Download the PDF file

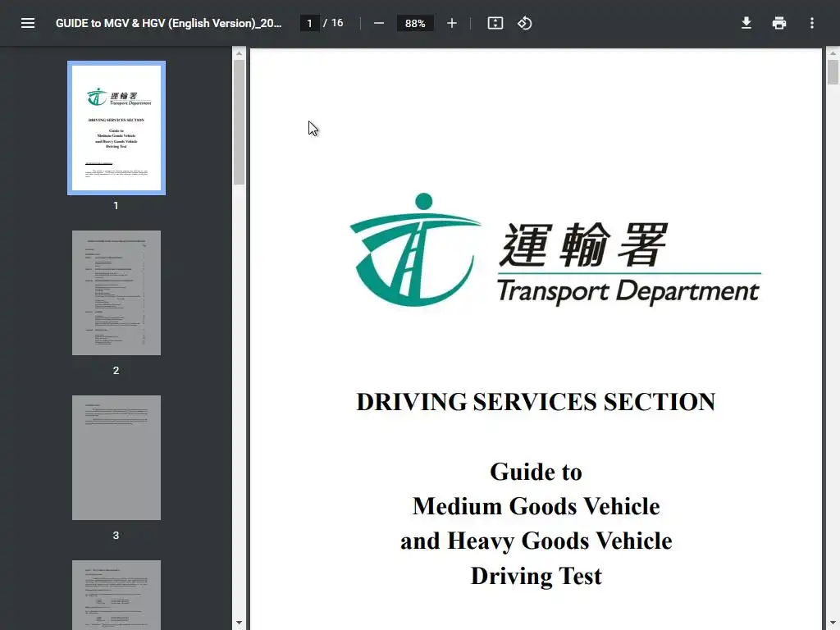[746, 23]
